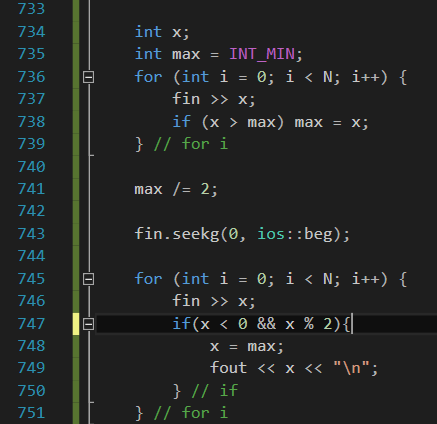Collapse the if block at line 747
The height and width of the screenshot is (424, 437).
(88, 324)
